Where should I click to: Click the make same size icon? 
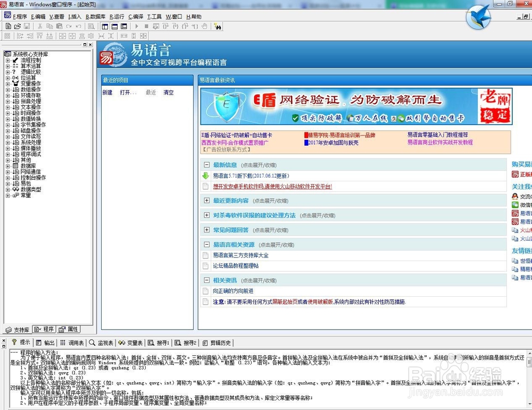tap(144, 36)
